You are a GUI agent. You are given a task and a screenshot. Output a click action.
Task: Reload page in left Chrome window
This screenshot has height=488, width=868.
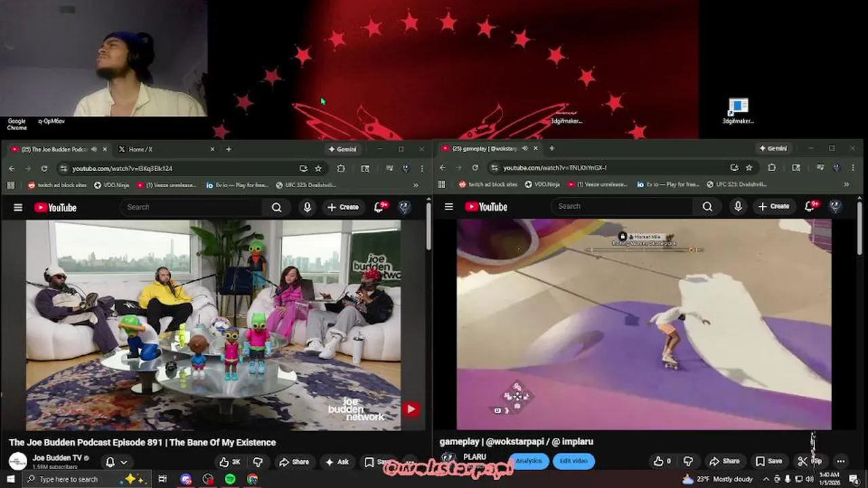coord(44,168)
